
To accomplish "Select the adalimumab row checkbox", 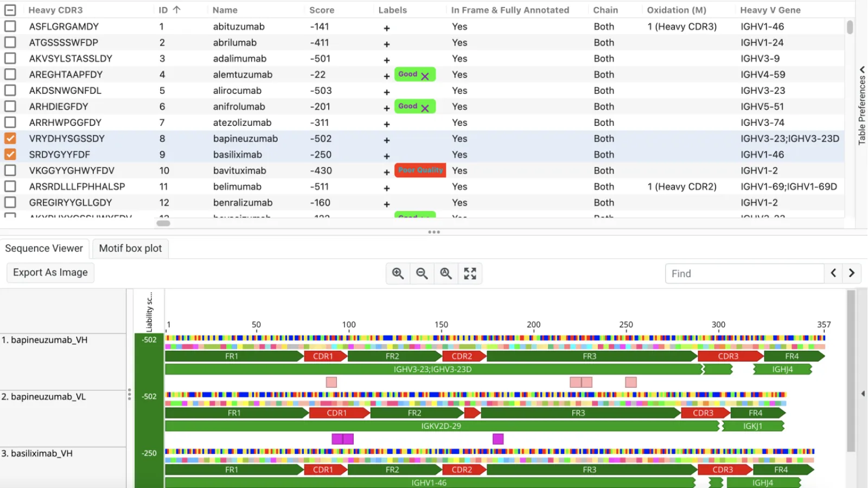I will 10,58.
